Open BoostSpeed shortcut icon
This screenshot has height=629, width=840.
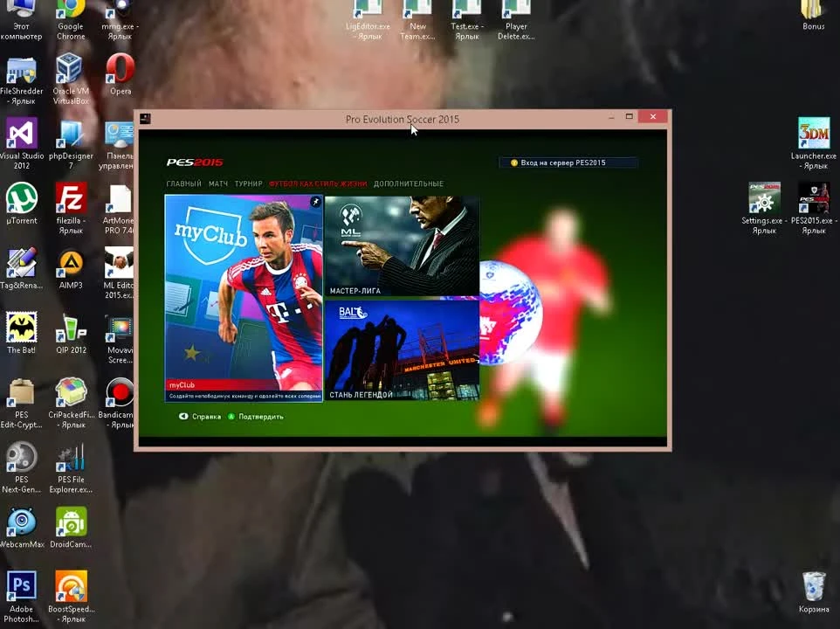pos(71,597)
